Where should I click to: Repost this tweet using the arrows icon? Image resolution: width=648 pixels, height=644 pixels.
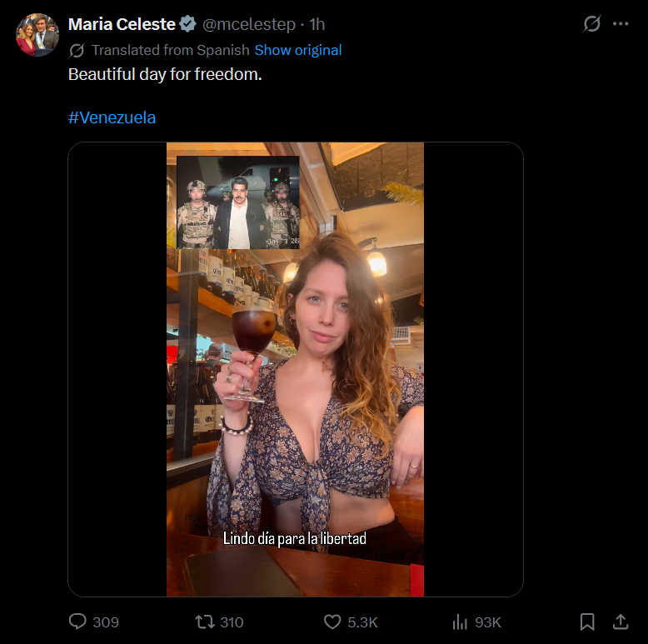tap(205, 622)
